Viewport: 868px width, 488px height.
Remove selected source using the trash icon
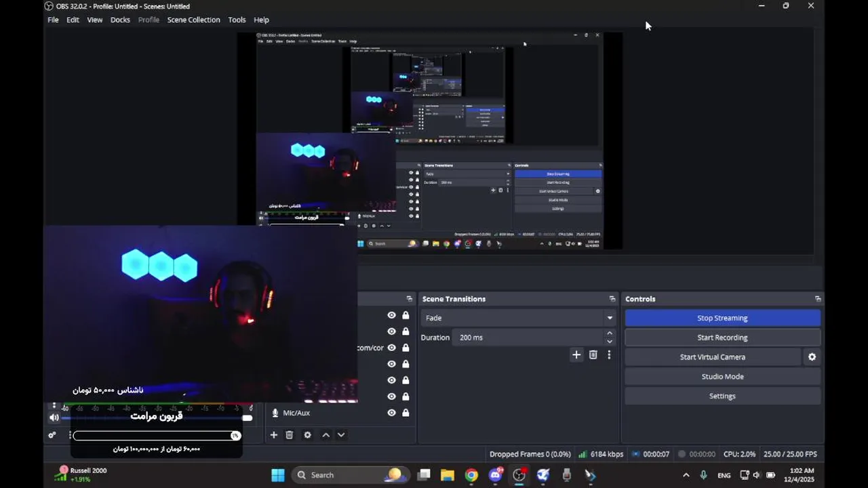(x=290, y=435)
